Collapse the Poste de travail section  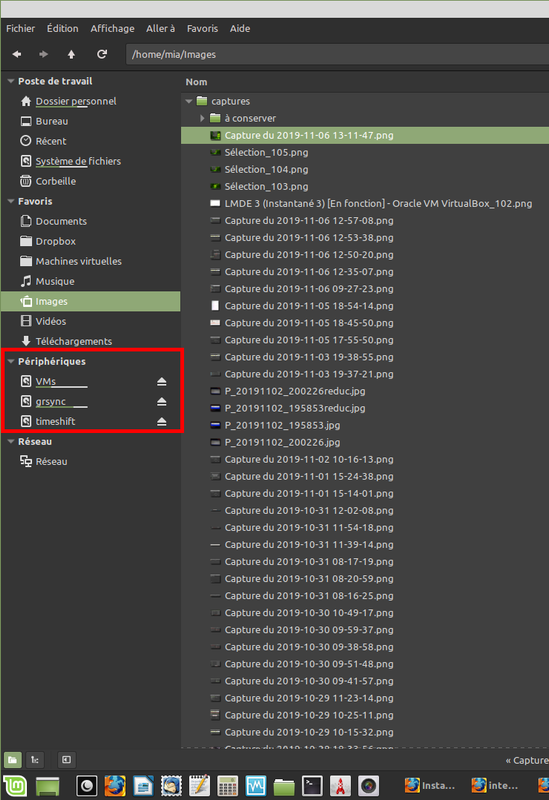pyautogui.click(x=11, y=81)
